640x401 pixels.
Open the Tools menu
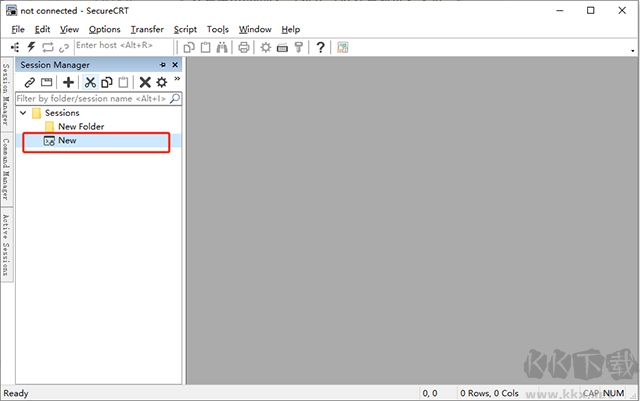218,29
